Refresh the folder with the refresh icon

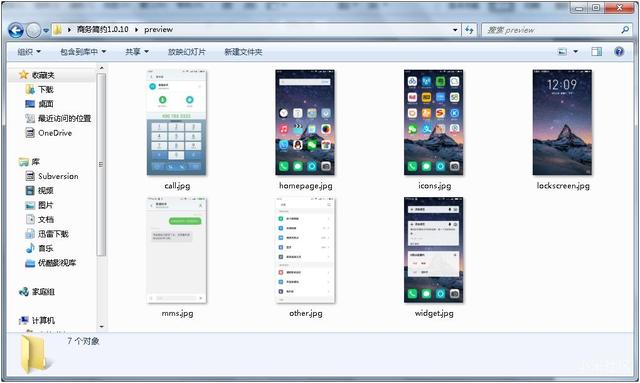469,30
